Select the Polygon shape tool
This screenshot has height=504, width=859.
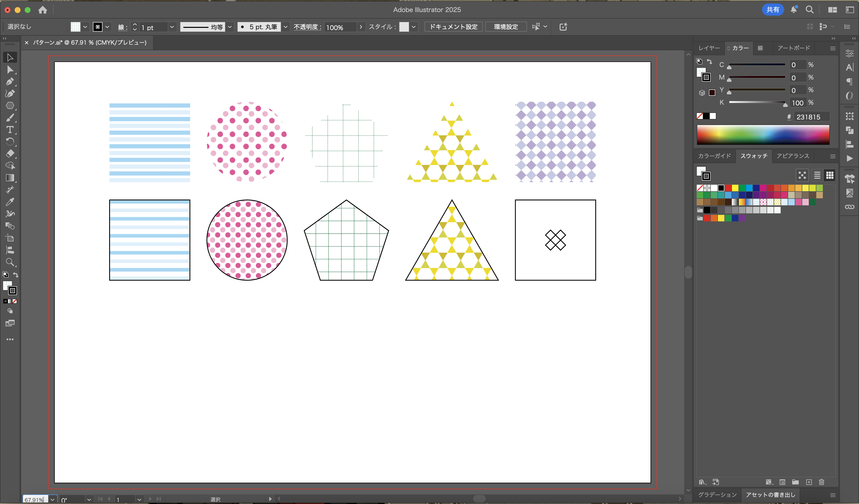coord(10,106)
